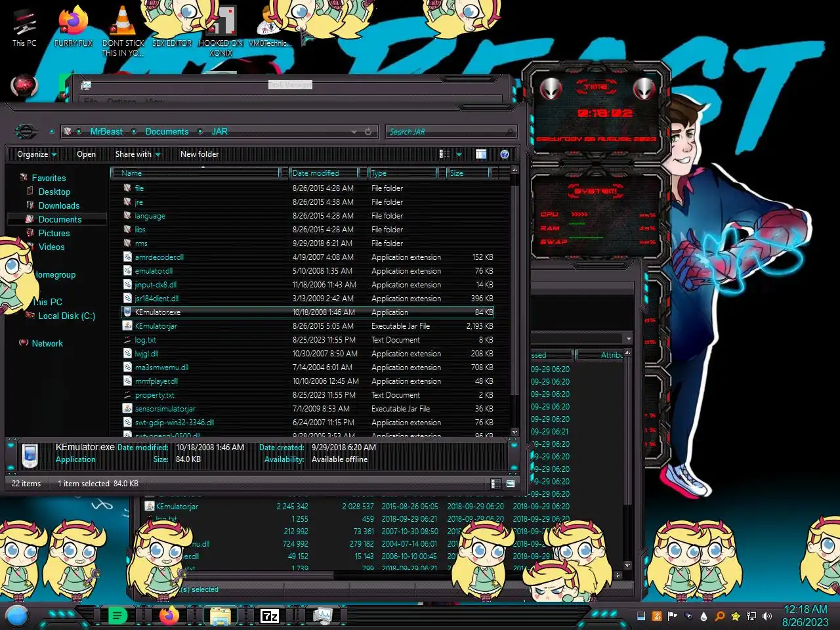Launch the FURRY FUX Firefox shortcut
The height and width of the screenshot is (630, 840).
(x=73, y=26)
